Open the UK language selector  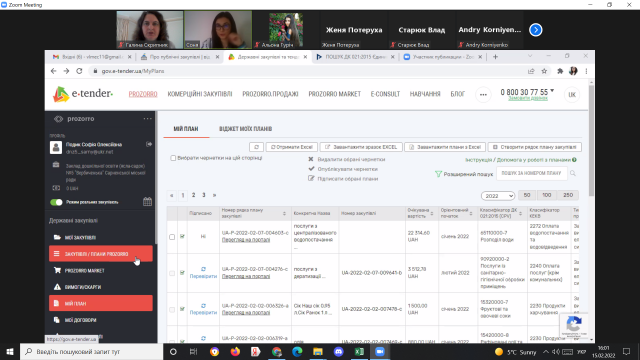(x=572, y=94)
